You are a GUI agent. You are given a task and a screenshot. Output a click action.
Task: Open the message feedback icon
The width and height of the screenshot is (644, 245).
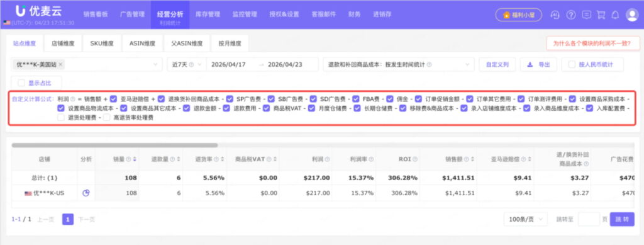[587, 14]
